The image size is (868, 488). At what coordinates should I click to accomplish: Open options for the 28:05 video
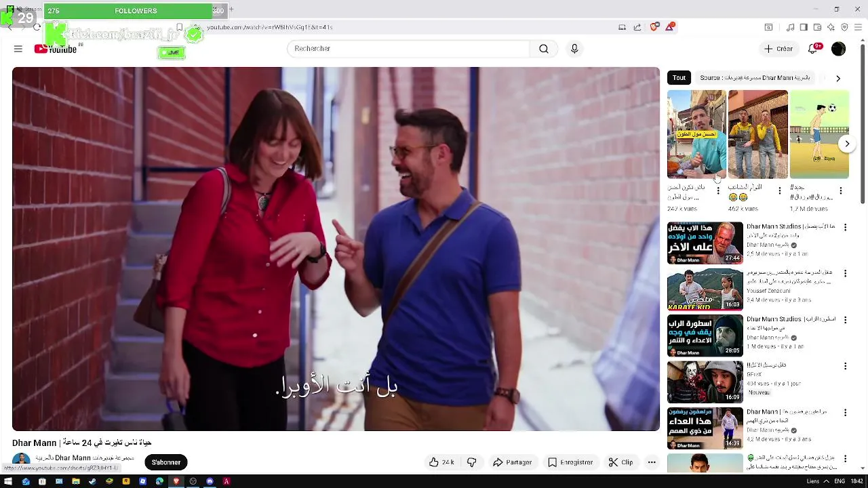(x=845, y=320)
